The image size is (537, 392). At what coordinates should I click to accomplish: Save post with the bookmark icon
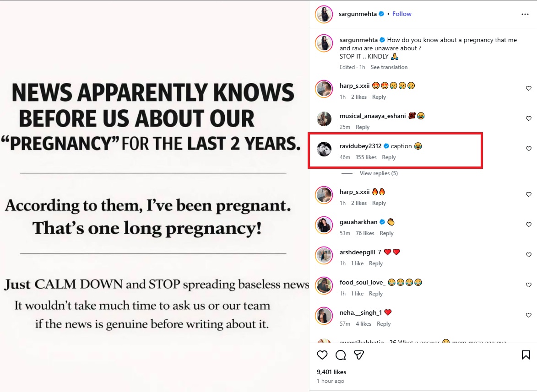coord(526,355)
